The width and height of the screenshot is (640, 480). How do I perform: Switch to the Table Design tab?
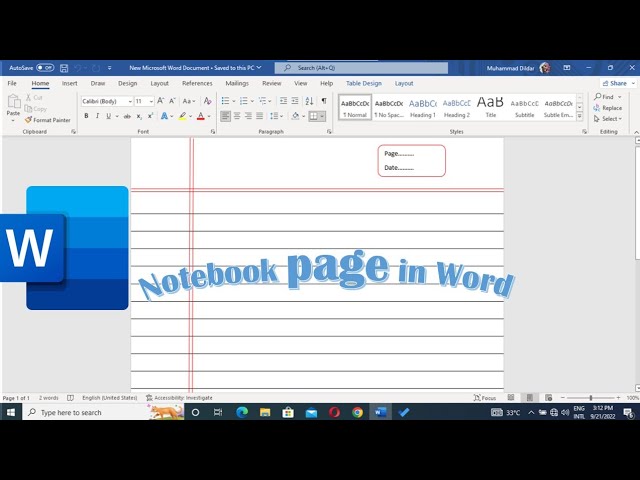(364, 83)
